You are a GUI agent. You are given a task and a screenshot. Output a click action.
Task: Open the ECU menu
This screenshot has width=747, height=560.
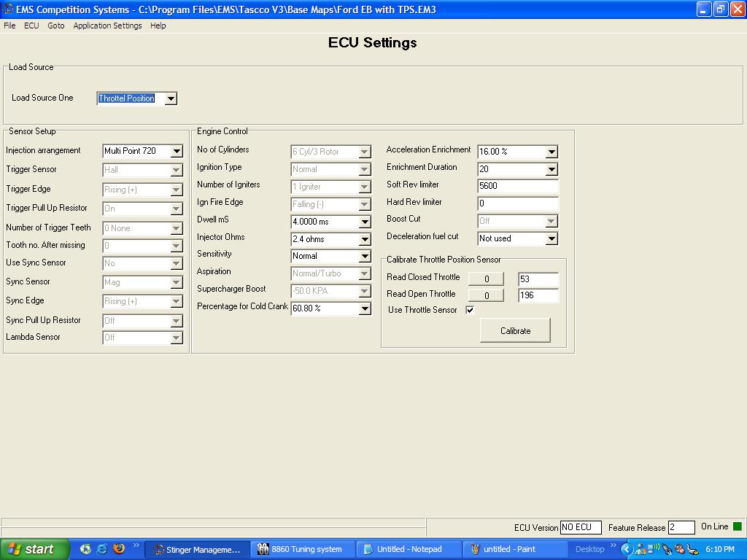pos(31,26)
